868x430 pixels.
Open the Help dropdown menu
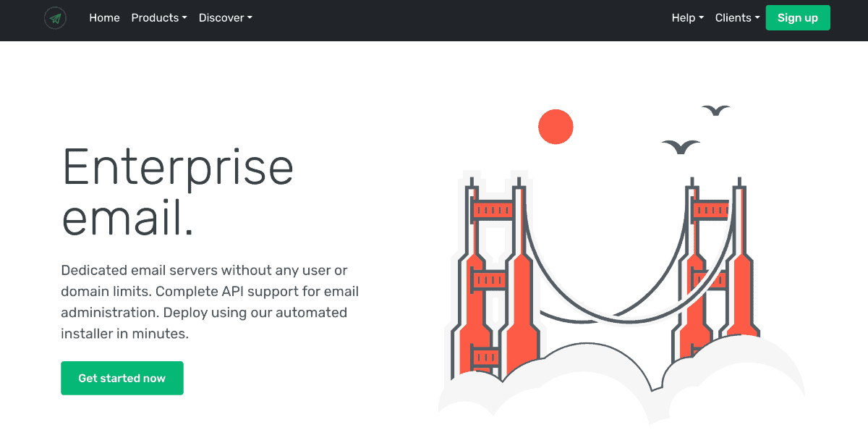(x=687, y=18)
